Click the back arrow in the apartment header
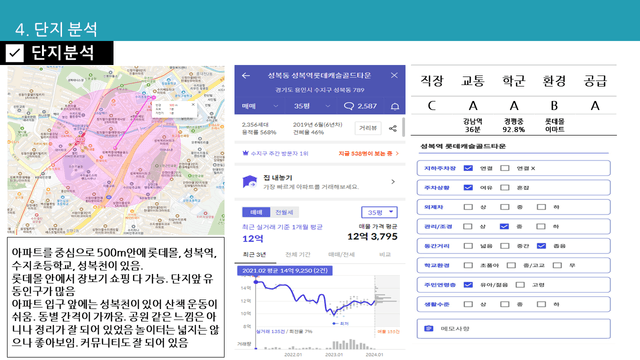 click(x=246, y=76)
